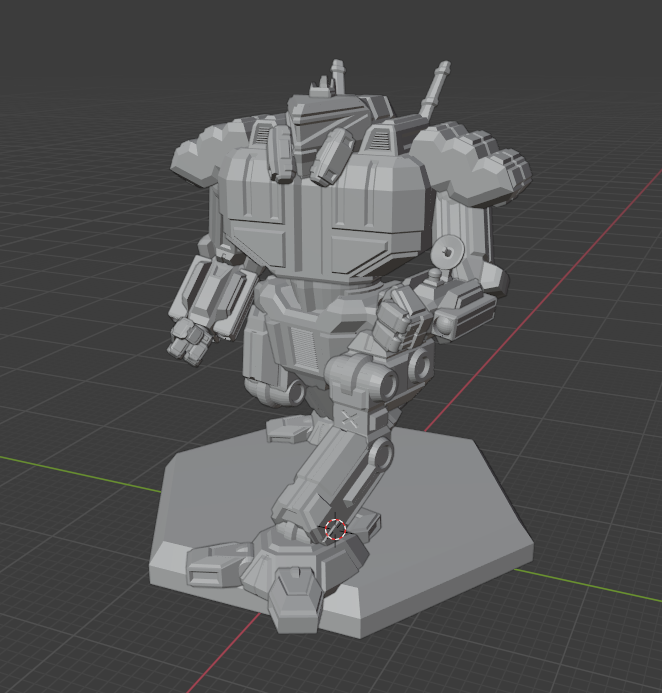
Task: Click the round radar dish on the mech's arm
Action: (x=448, y=252)
